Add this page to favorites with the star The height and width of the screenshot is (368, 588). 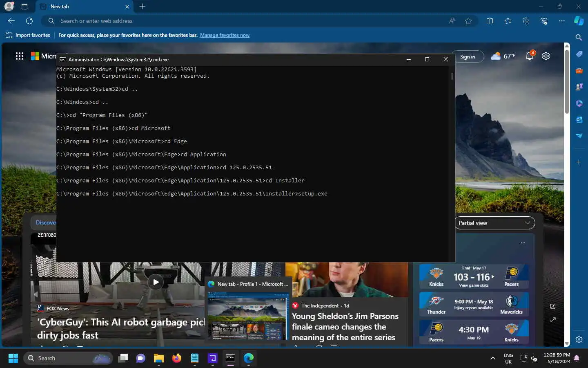pyautogui.click(x=468, y=21)
